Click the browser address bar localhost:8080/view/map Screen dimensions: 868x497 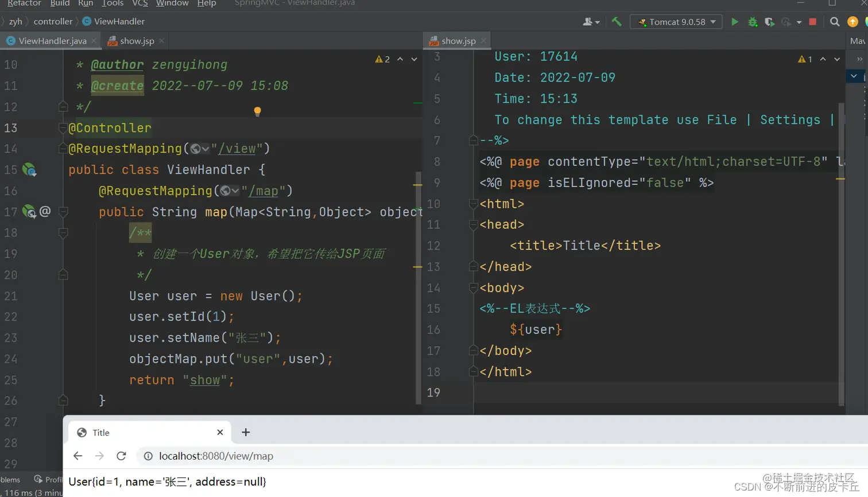point(216,456)
